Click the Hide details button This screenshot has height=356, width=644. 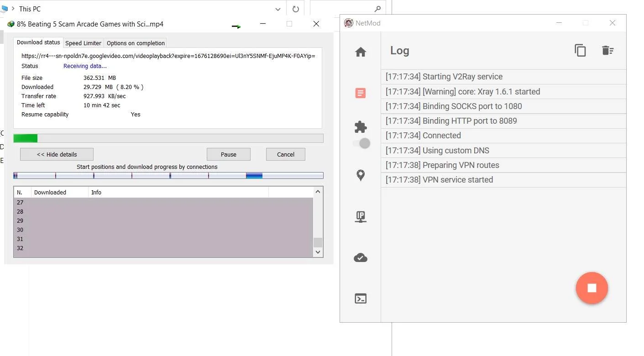(57, 154)
